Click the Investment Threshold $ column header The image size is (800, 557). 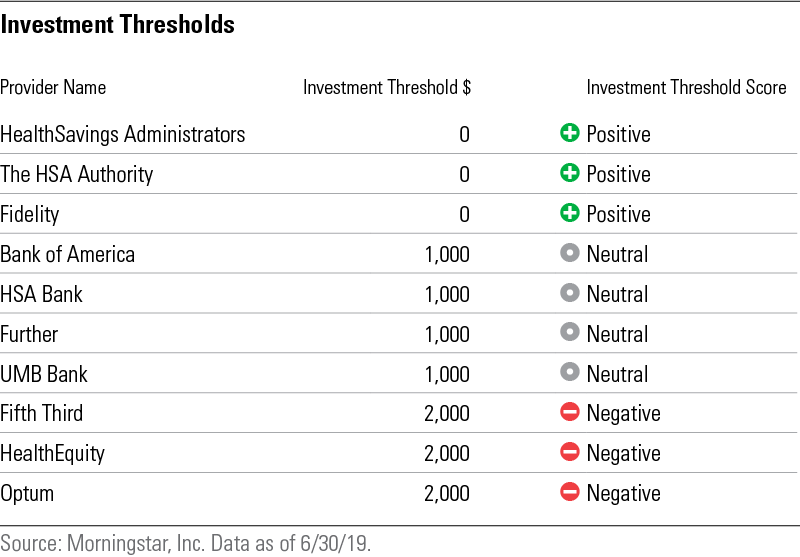[x=386, y=88]
